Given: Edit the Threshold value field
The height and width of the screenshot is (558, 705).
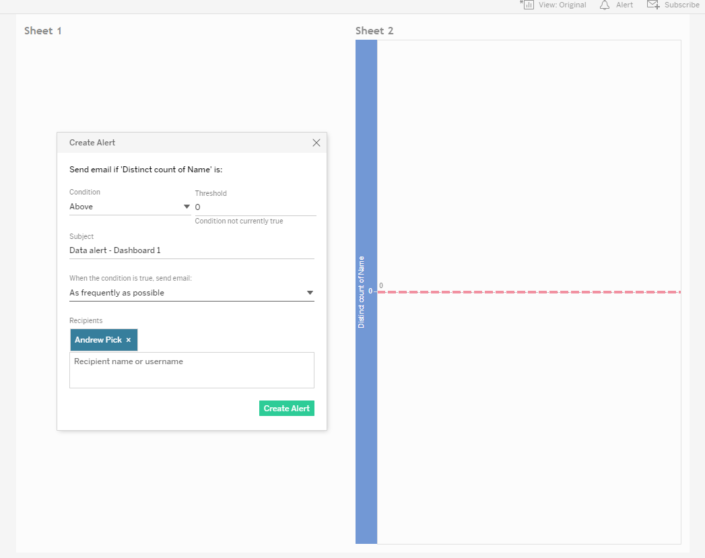Looking at the screenshot, I should pyautogui.click(x=255, y=207).
